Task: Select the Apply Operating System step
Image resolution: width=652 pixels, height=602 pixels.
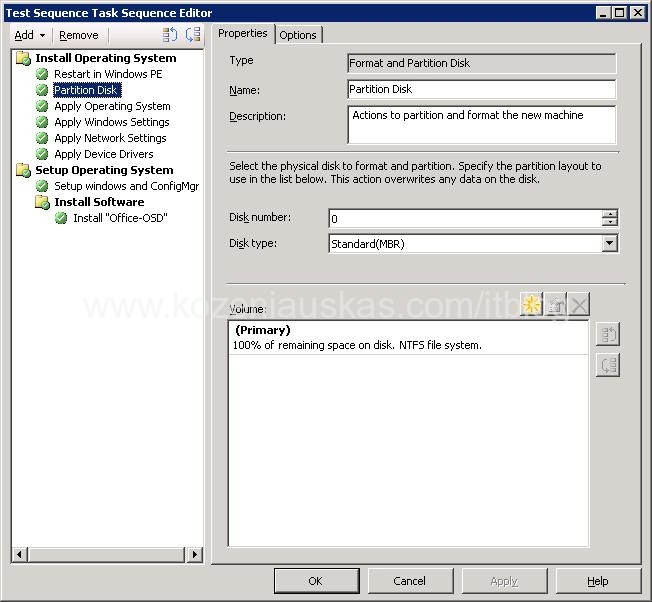Action: [x=112, y=106]
